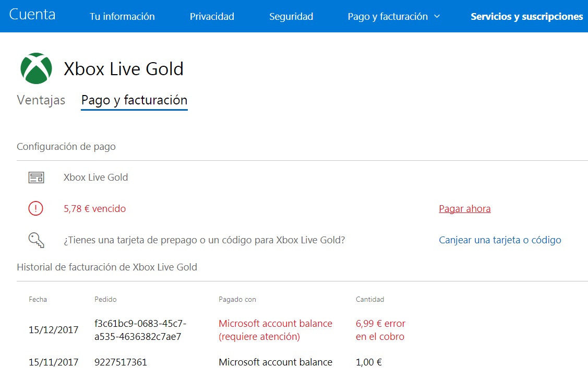Viewport: 588px width, 378px height.
Task: Click the Xbox Live Gold payment setting row
Action: 95,177
